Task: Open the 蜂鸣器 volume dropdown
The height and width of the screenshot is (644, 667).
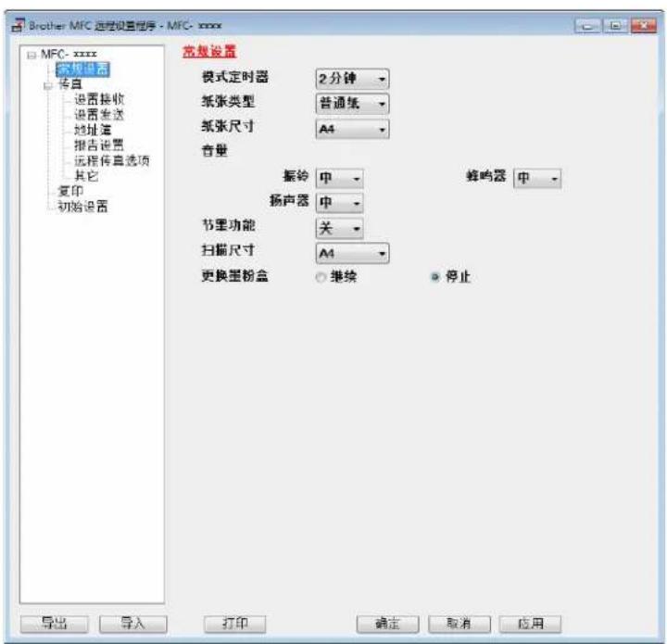Action: pos(537,178)
